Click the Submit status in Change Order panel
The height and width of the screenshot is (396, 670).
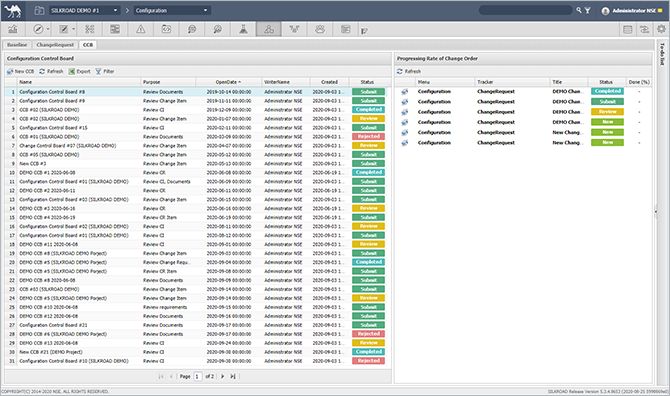(607, 101)
